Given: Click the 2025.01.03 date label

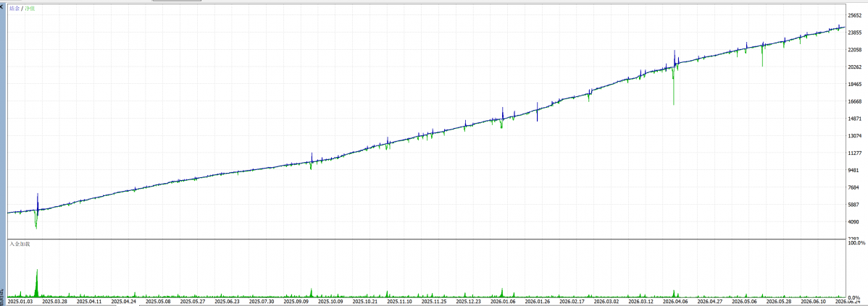Looking at the screenshot, I should pyautogui.click(x=20, y=302).
